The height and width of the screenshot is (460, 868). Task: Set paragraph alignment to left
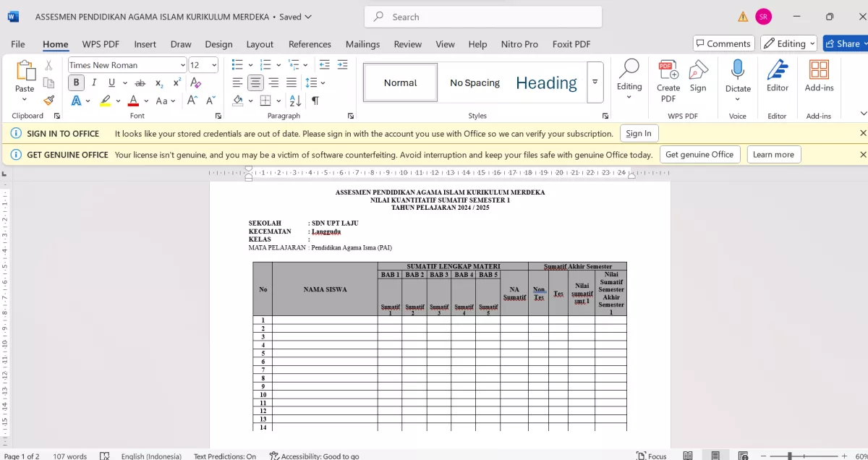(x=237, y=83)
